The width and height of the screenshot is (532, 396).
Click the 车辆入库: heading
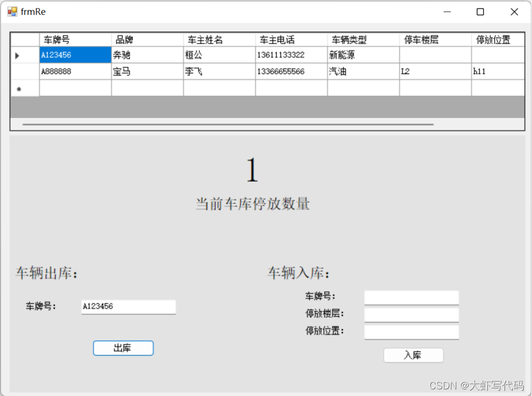[299, 273]
